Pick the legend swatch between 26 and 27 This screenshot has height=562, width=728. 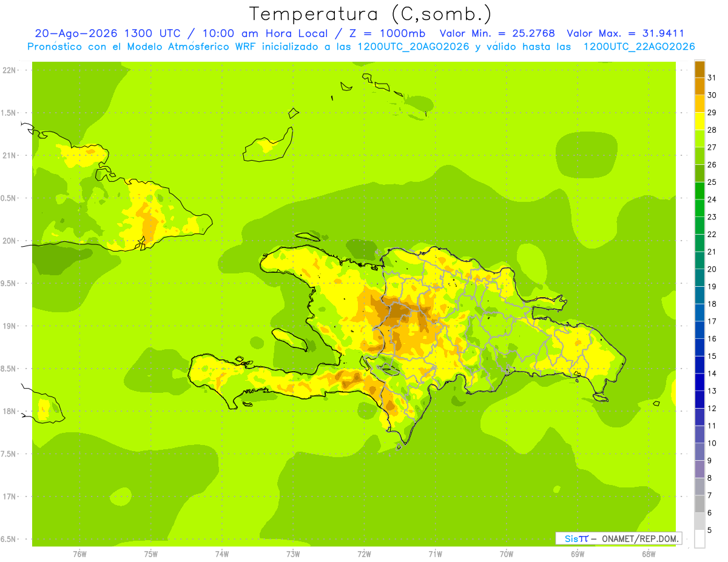[699, 156]
